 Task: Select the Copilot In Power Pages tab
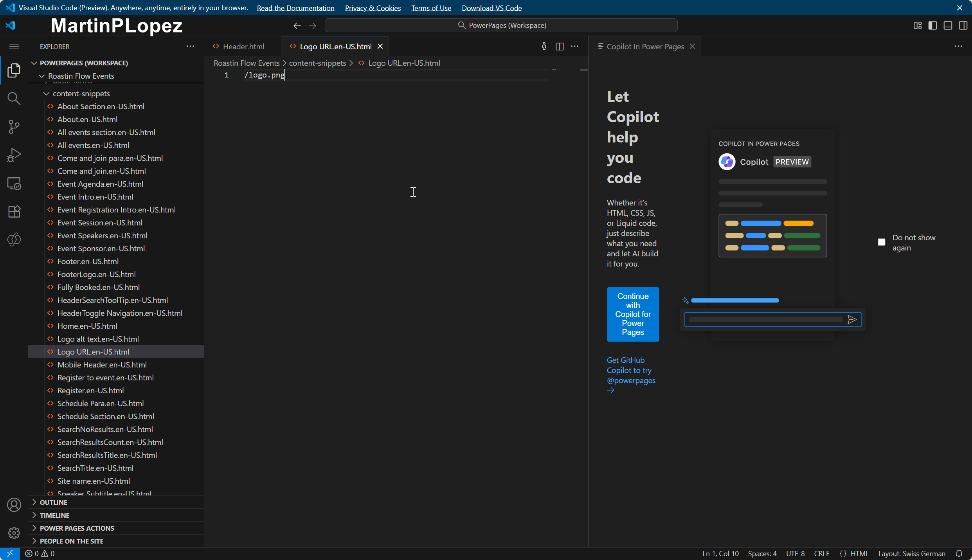[x=645, y=47]
